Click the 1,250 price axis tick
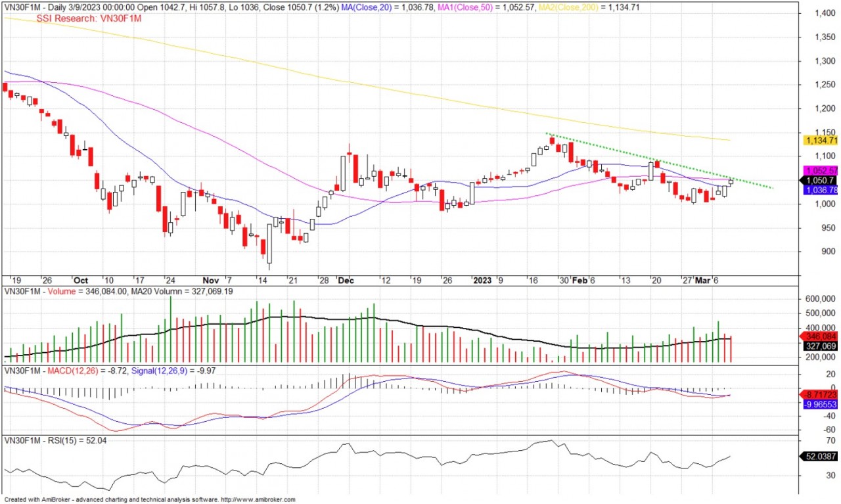841x504 pixels. [824, 85]
